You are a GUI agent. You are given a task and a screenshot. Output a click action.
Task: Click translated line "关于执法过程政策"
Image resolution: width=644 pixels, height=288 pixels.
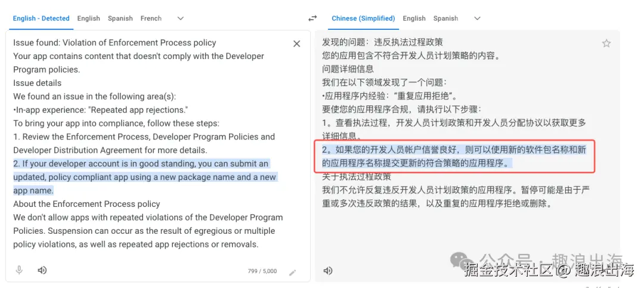[357, 176]
